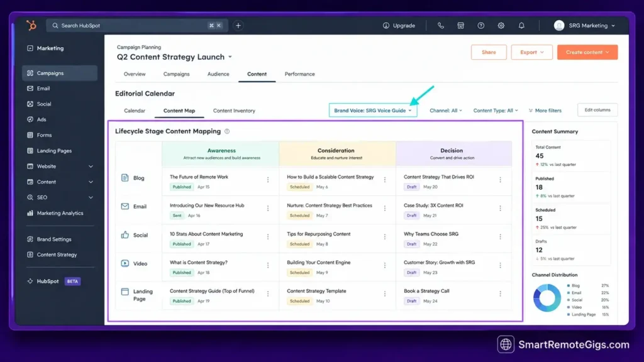Click More filters
The image size is (644, 362).
pyautogui.click(x=545, y=111)
